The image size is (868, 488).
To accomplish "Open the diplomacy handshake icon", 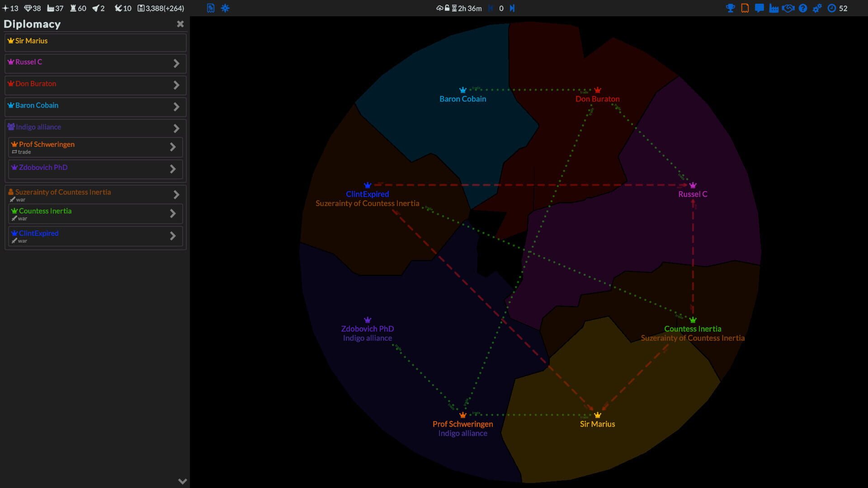I will tap(788, 8).
